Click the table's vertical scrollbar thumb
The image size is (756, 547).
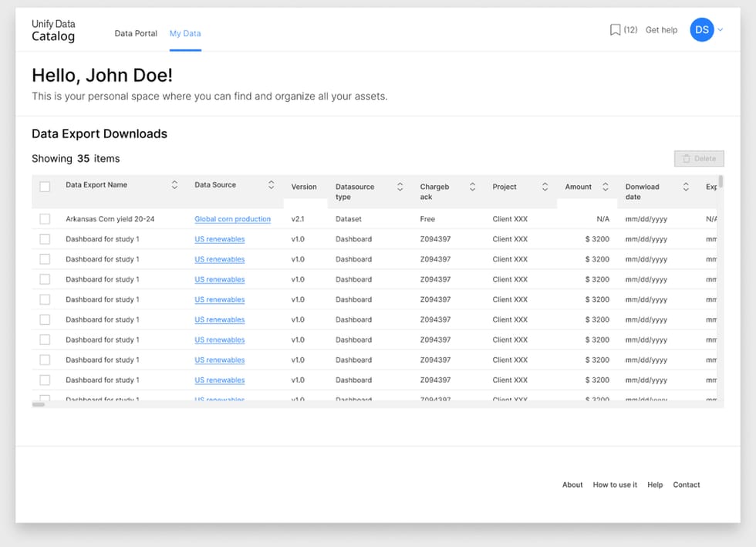click(x=721, y=181)
